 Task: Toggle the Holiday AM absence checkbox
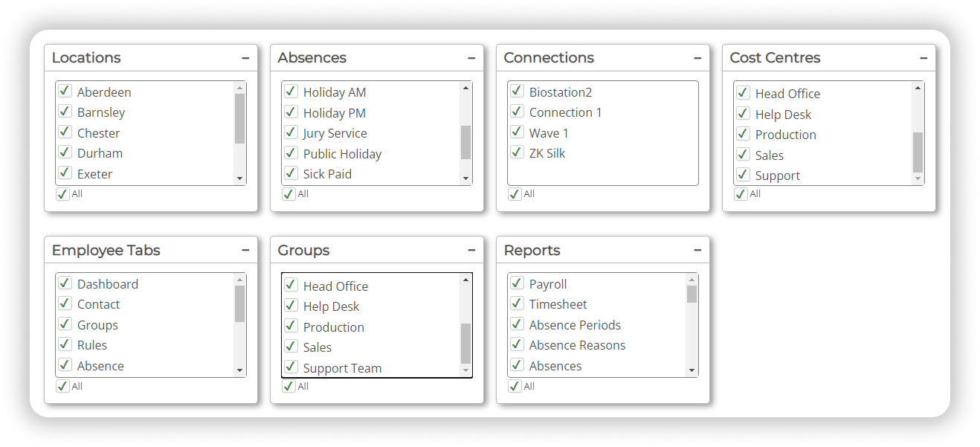tap(291, 91)
